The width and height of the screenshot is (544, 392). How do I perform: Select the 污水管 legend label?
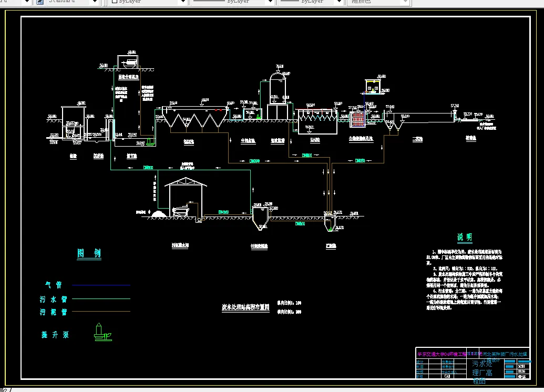point(54,299)
